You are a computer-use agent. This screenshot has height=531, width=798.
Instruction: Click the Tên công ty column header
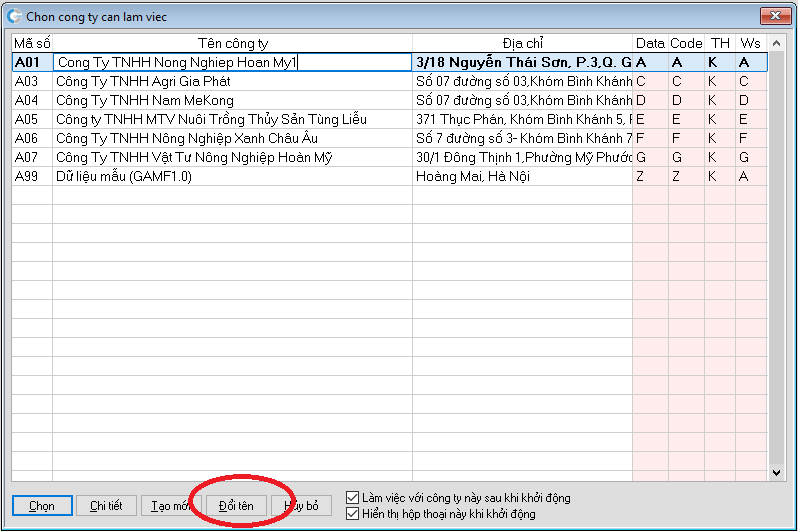[233, 43]
